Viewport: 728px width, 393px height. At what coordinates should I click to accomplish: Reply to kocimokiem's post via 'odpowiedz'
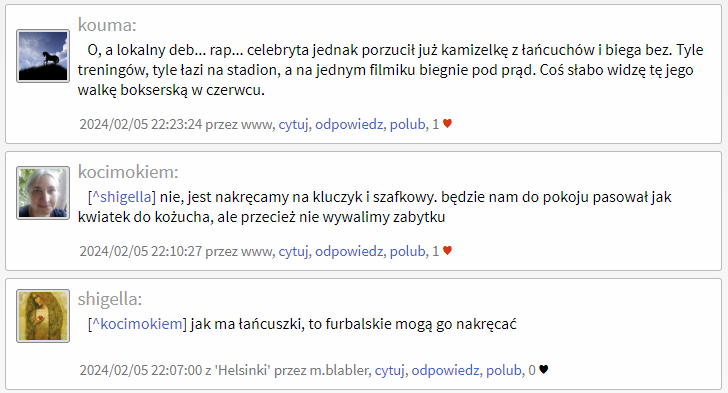349,251
